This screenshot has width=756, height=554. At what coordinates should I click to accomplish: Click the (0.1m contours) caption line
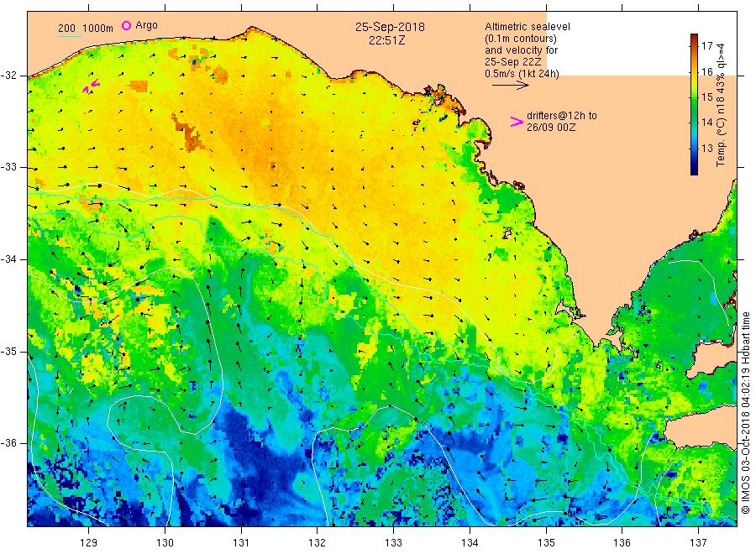pos(521,39)
